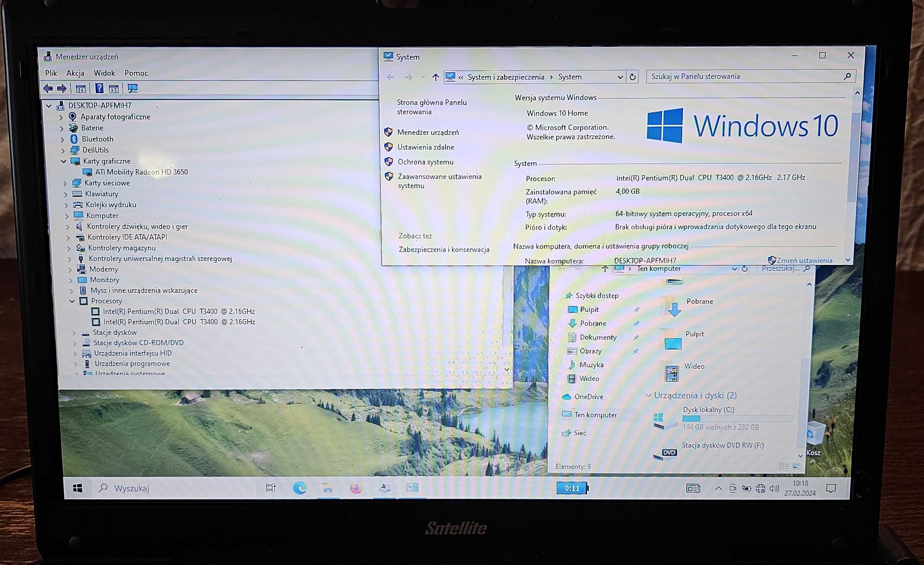Image resolution: width=924 pixels, height=565 pixels.
Task: Click the Back arrow in Device Manager toolbar
Action: click(48, 89)
